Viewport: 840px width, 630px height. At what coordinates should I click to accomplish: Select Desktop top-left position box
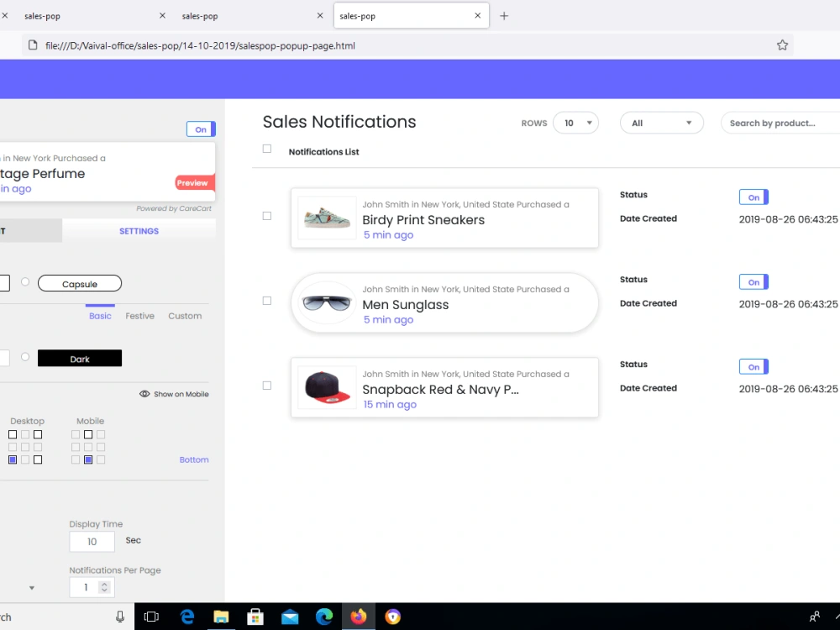[13, 434]
